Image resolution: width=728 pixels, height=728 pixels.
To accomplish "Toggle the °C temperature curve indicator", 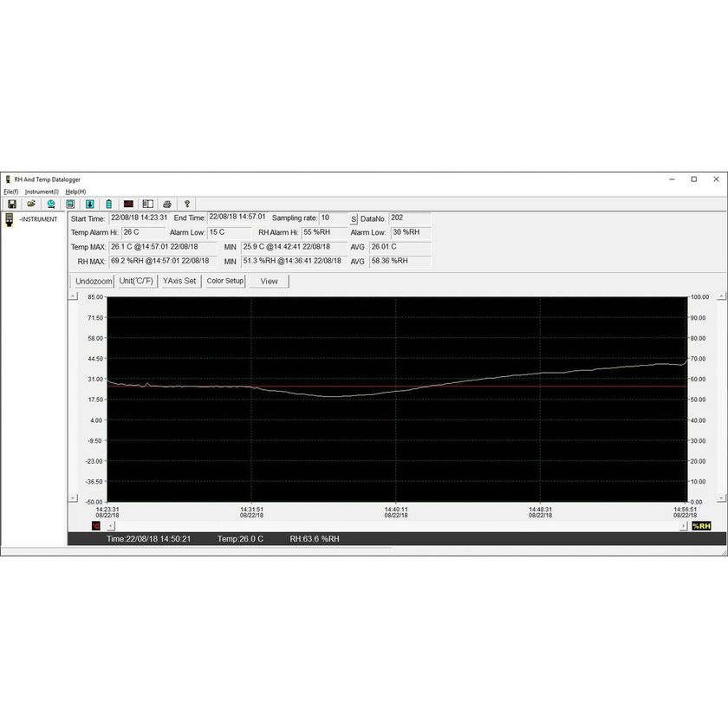I will tap(95, 525).
